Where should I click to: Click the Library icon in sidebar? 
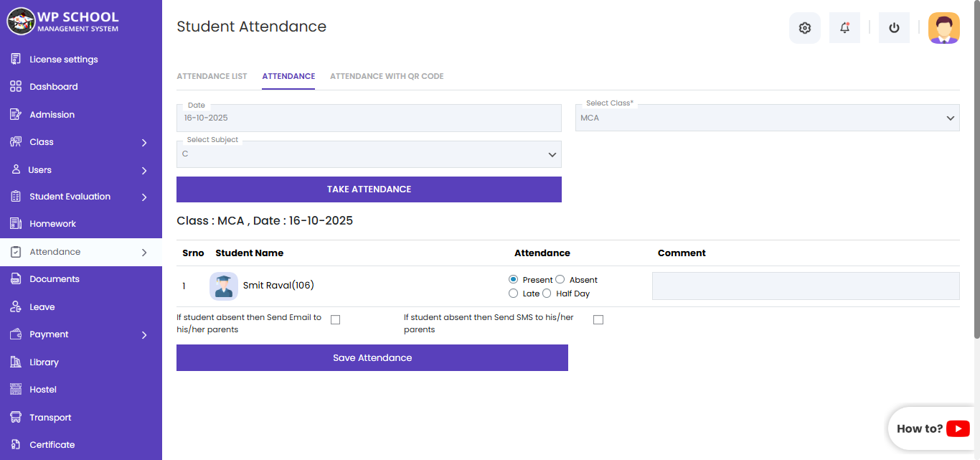pyautogui.click(x=16, y=362)
